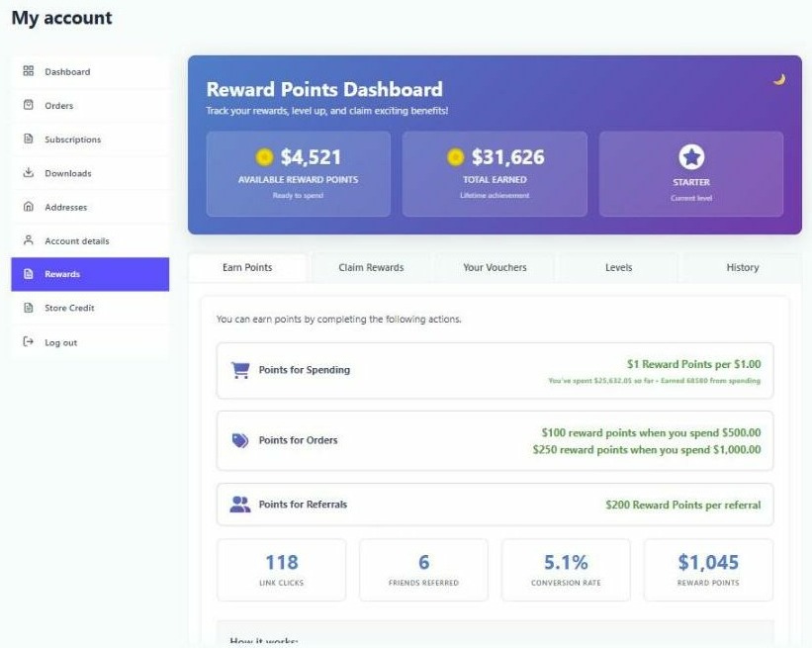Open the Your Vouchers tab
The height and width of the screenshot is (648, 812).
(x=496, y=267)
